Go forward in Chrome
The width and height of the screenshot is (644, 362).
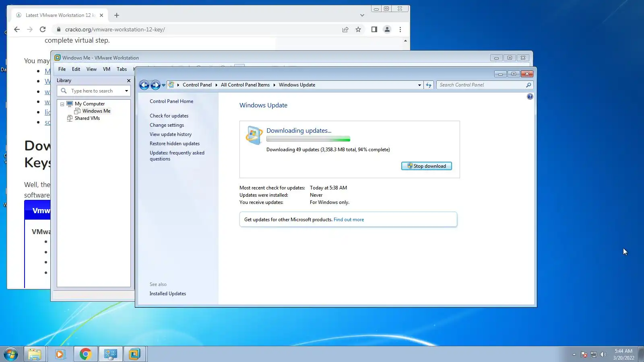(x=30, y=29)
